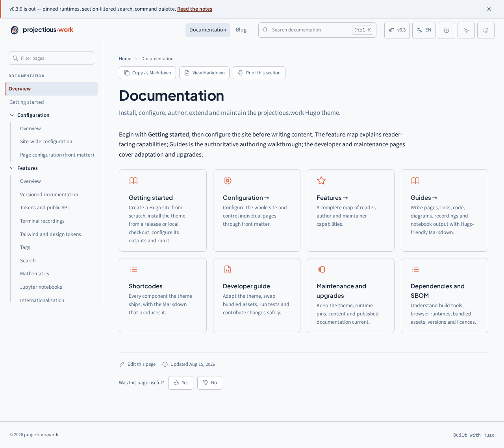This screenshot has height=448, width=504.
Task: Open Jupyter notebooks in the sidebar
Action: [x=41, y=287]
